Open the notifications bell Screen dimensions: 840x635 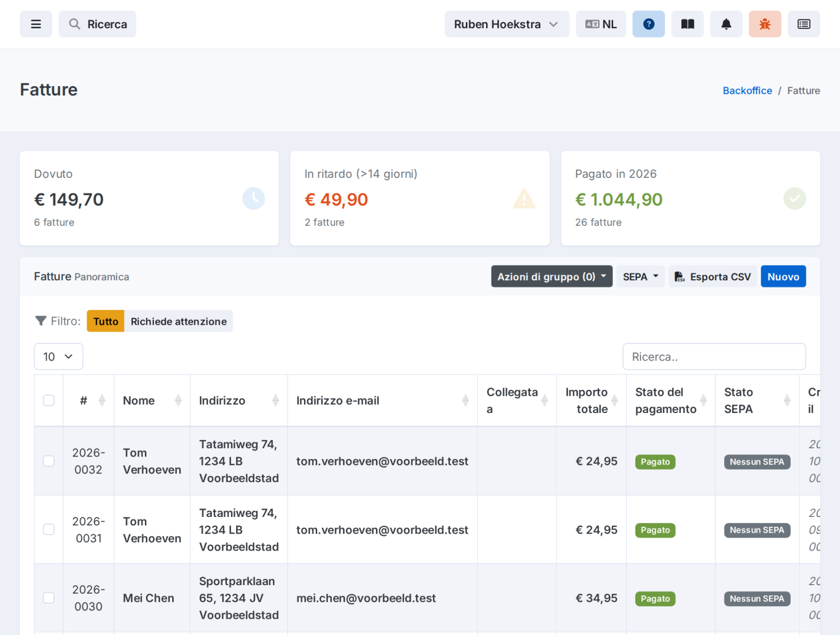726,24
